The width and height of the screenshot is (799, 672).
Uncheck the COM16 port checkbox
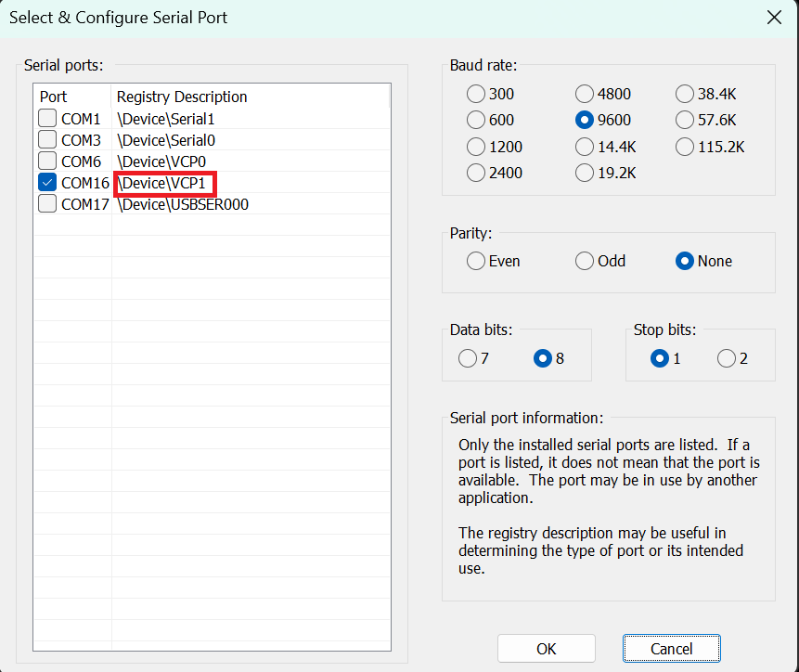coord(47,183)
